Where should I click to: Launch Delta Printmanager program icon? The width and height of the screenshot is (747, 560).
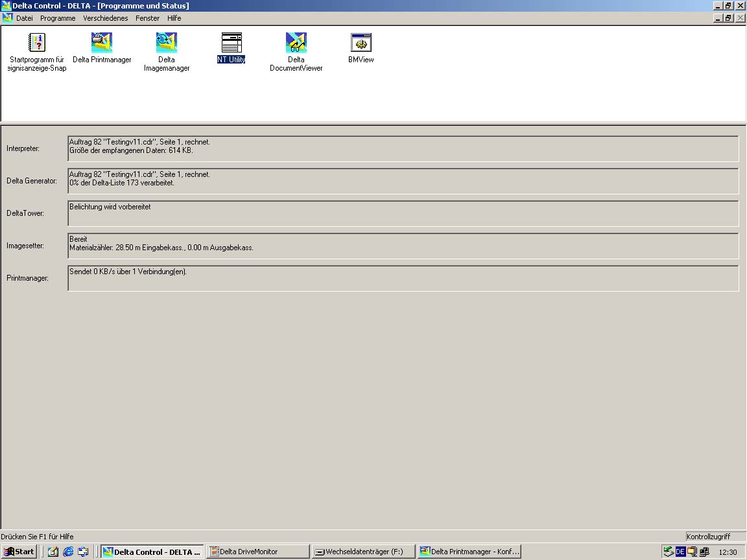[x=101, y=43]
